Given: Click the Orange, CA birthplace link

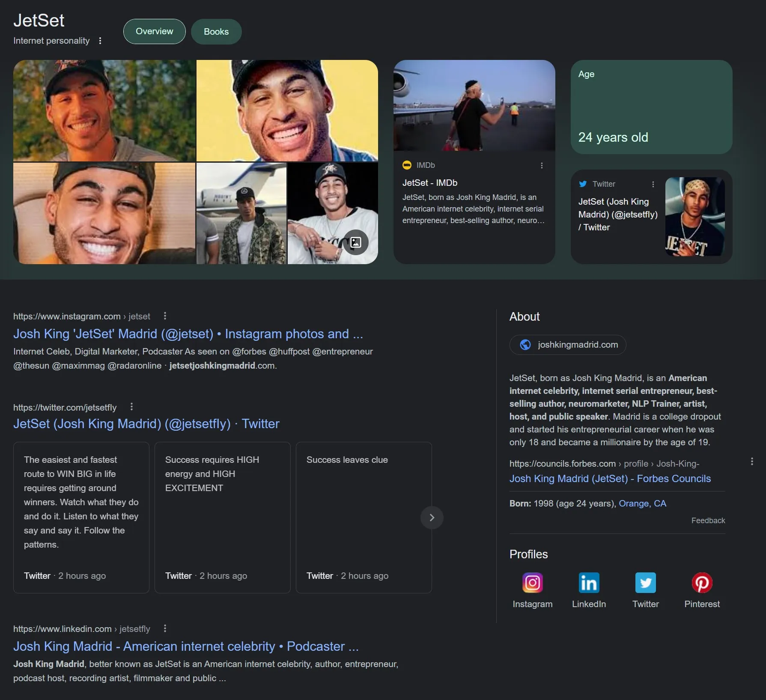Looking at the screenshot, I should coord(642,503).
